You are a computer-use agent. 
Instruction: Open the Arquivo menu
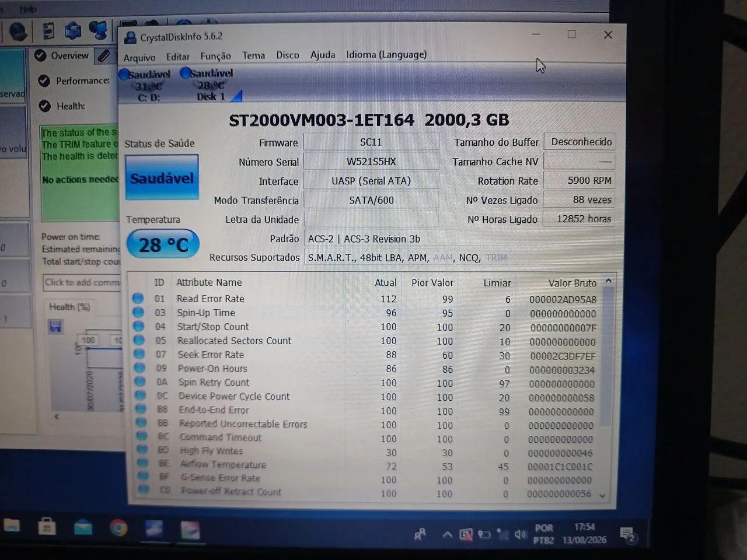click(x=139, y=57)
